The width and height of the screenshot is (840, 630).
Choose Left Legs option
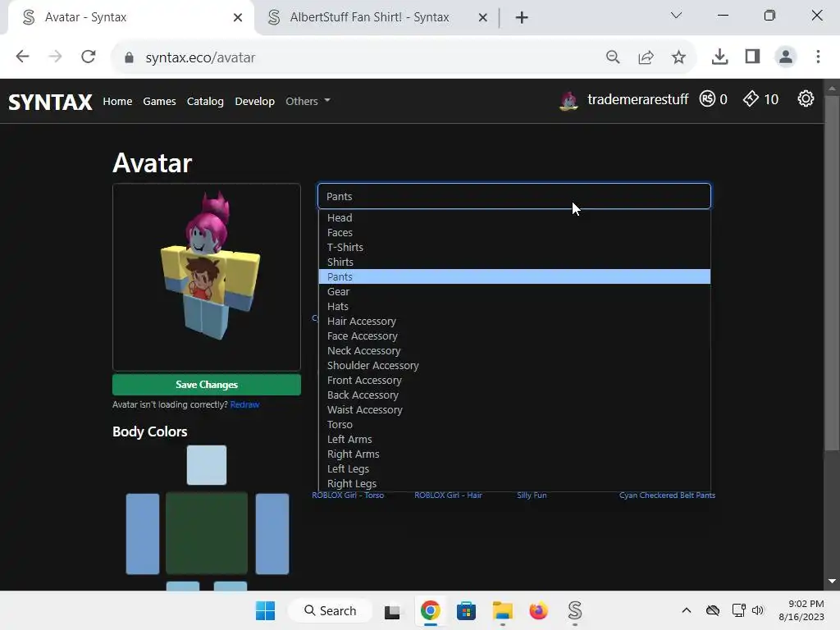[514, 468]
